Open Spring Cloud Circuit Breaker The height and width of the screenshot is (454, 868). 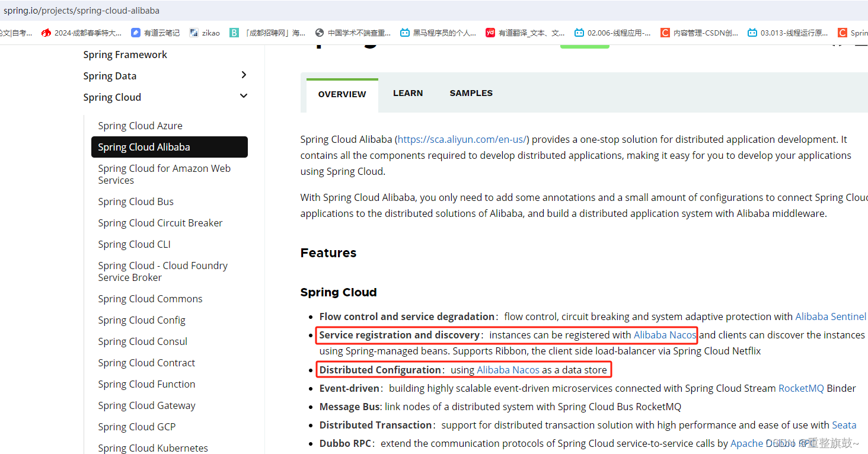click(x=160, y=223)
